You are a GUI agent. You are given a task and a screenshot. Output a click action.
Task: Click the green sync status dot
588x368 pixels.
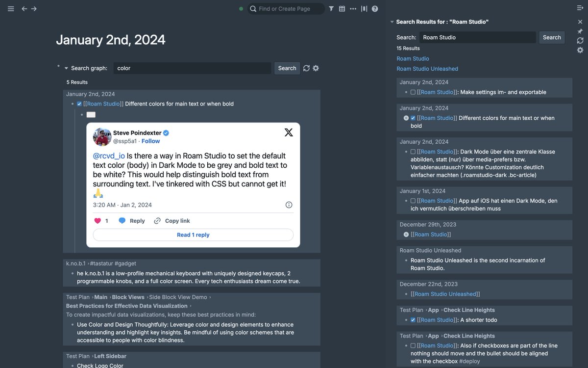pyautogui.click(x=241, y=9)
